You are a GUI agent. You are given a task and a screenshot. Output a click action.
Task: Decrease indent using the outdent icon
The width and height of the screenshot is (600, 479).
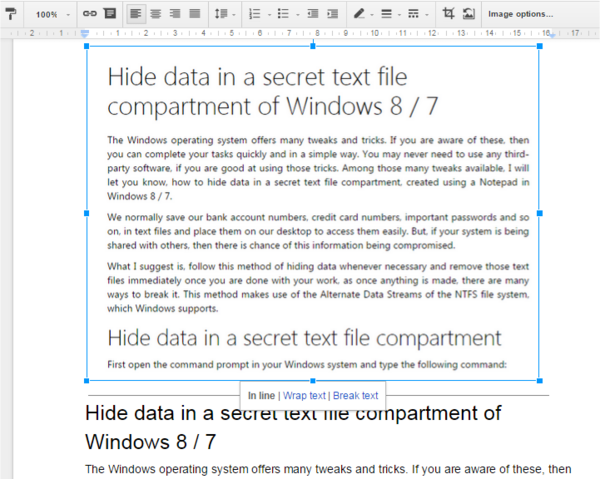(313, 14)
